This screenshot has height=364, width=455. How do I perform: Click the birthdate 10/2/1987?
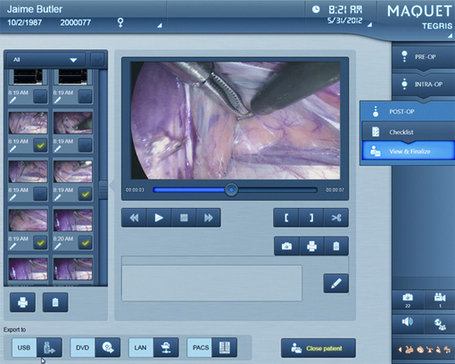[x=25, y=23]
